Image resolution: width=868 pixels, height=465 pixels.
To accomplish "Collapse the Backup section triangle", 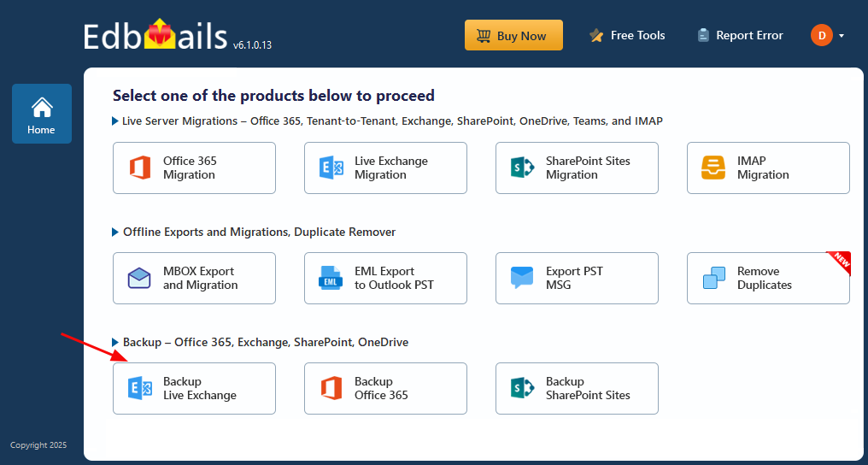I will tap(115, 342).
